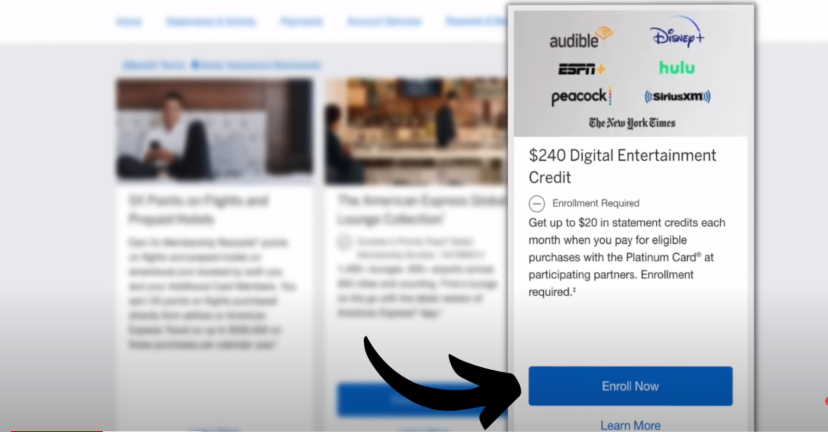Click the Enrollment Required minus circle icon

[537, 203]
